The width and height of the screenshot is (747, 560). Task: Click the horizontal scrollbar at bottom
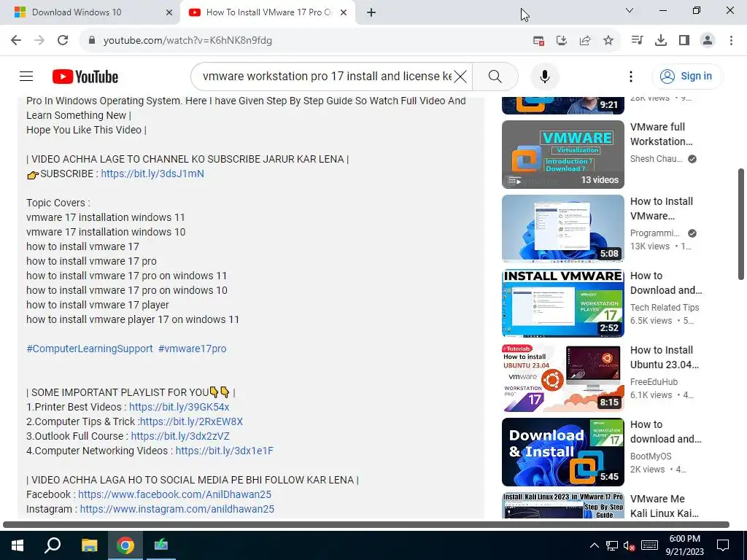click(x=366, y=524)
